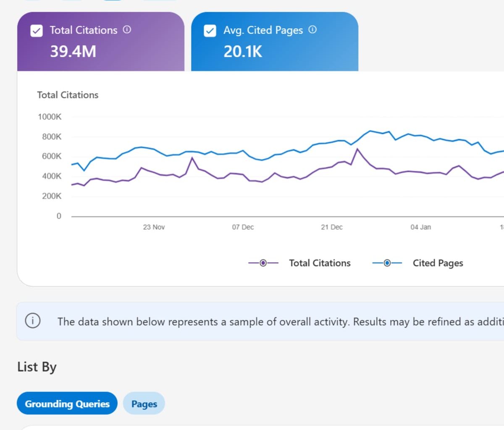Click the checkmark icon on the blue metric card
This screenshot has height=430, width=504.
point(210,30)
